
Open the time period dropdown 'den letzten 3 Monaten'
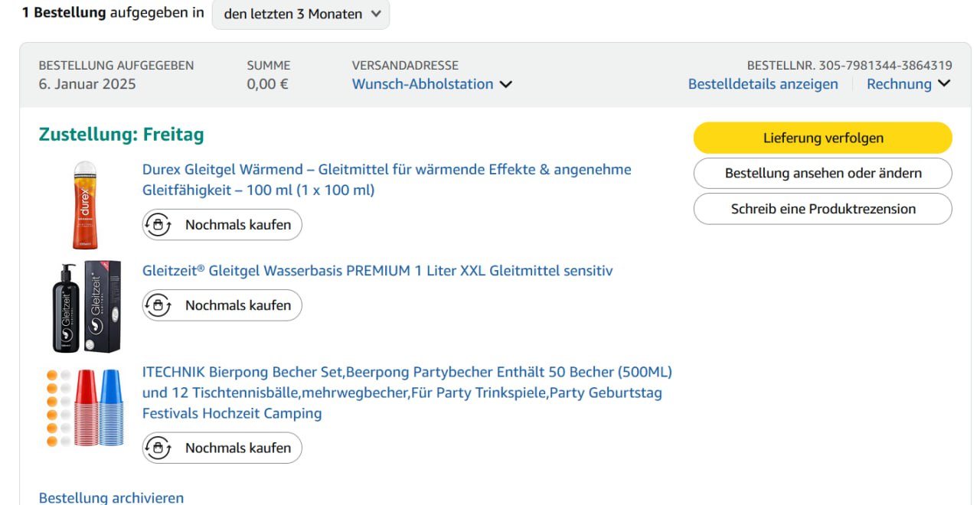[x=301, y=14]
